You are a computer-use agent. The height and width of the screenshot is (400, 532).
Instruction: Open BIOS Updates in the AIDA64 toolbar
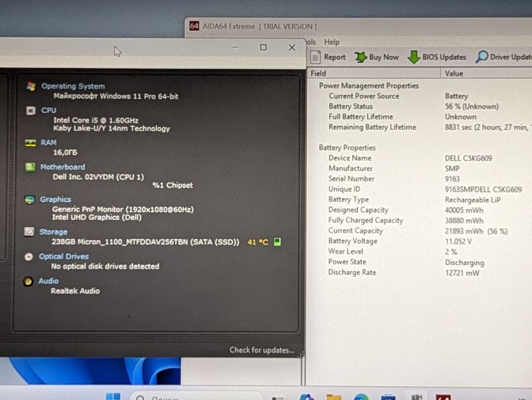click(x=437, y=57)
